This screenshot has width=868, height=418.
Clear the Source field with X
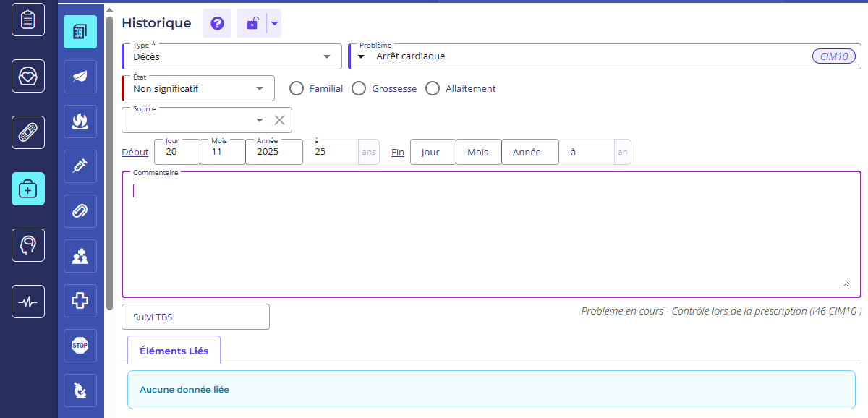[x=279, y=120]
